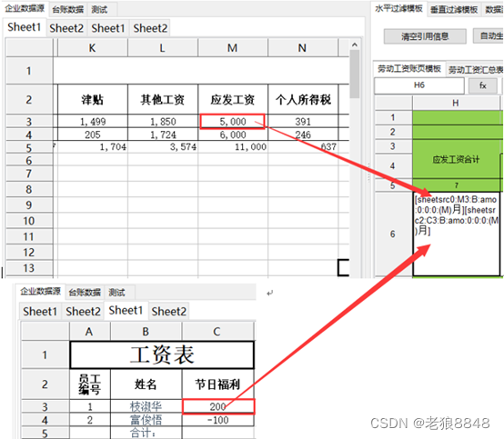504x439 pixels.
Task: Click the H6 cell name box
Action: coord(419,85)
